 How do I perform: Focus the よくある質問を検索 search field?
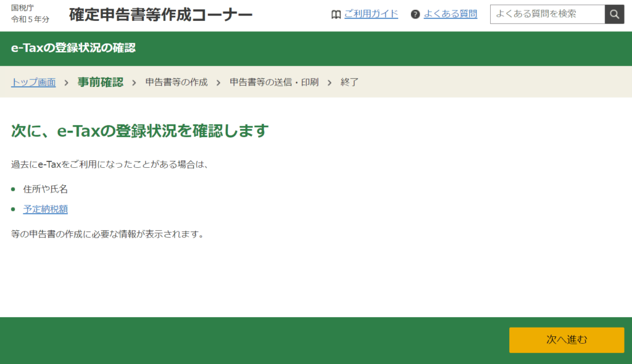coord(547,14)
